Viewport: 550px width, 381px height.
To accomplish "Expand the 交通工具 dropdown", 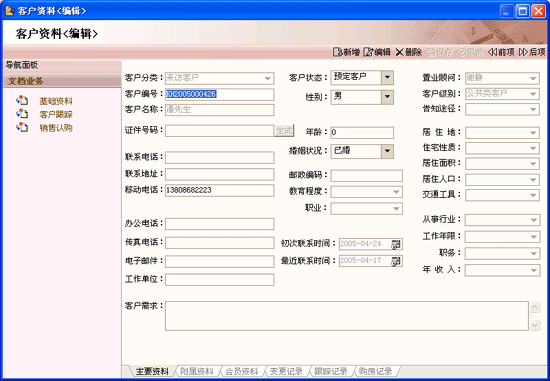I will tap(534, 195).
